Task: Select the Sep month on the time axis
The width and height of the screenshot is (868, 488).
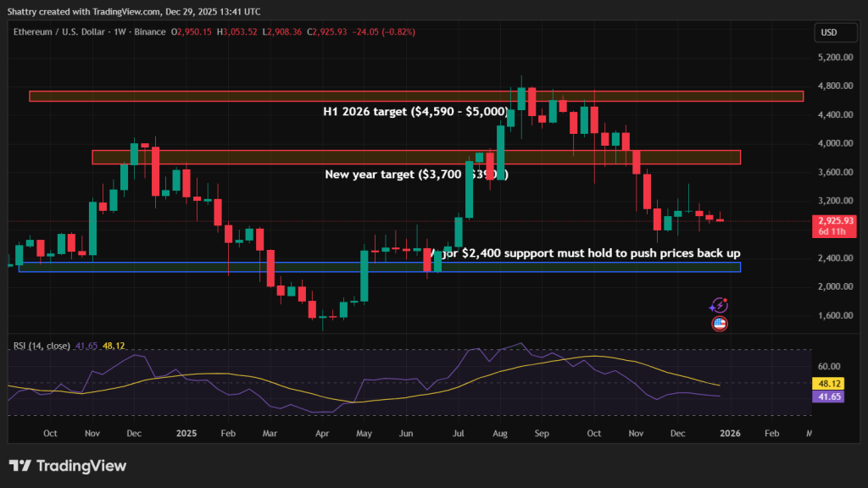Action: [x=541, y=433]
